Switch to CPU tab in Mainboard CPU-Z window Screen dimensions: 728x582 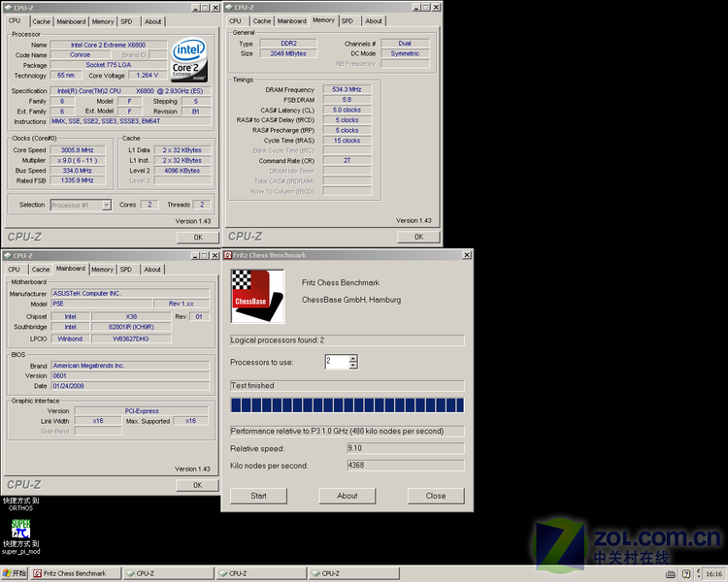(x=14, y=270)
